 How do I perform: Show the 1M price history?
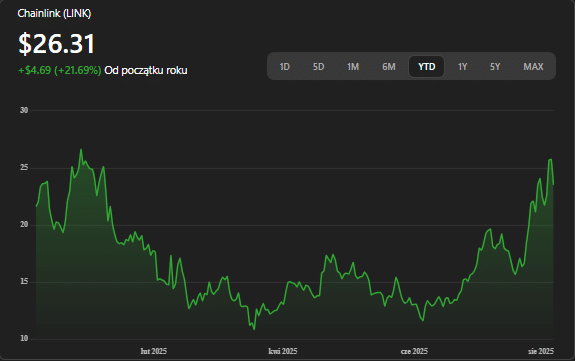[353, 66]
